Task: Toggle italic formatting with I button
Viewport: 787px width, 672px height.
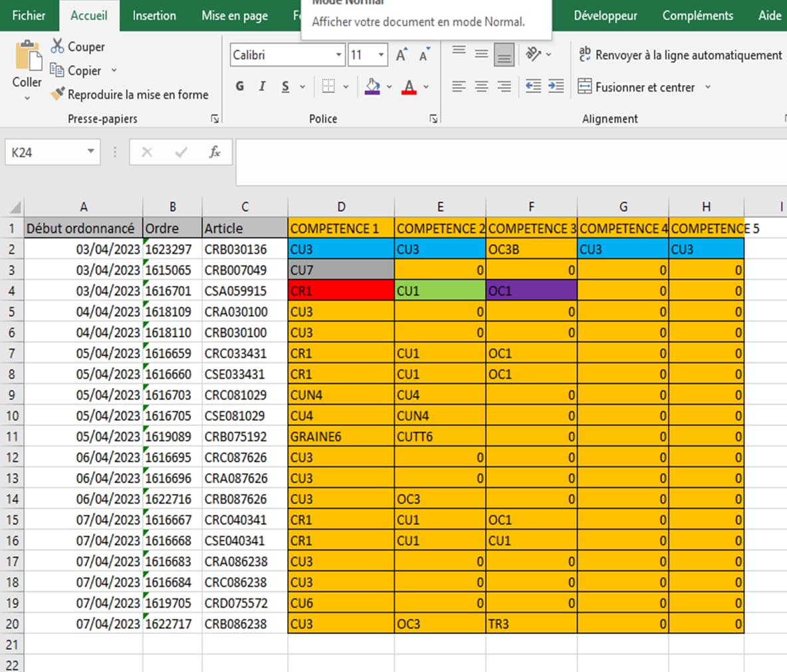Action: pos(262,86)
